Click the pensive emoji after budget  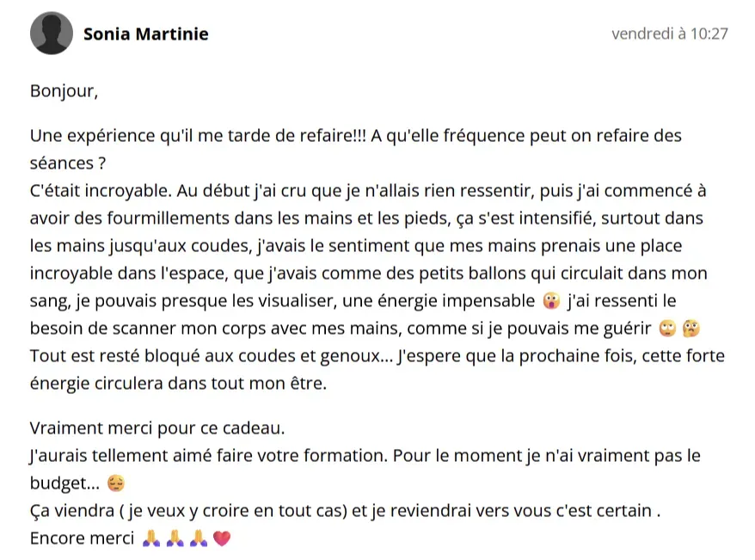pyautogui.click(x=115, y=483)
